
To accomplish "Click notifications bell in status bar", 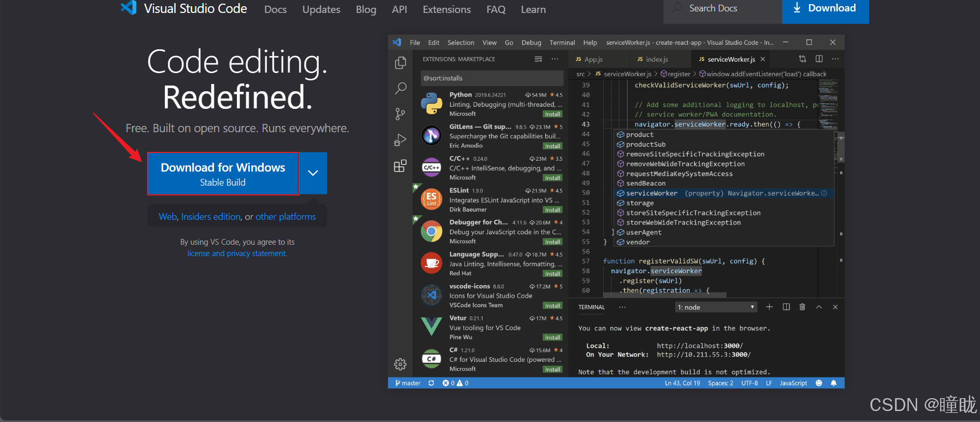I will [x=833, y=383].
